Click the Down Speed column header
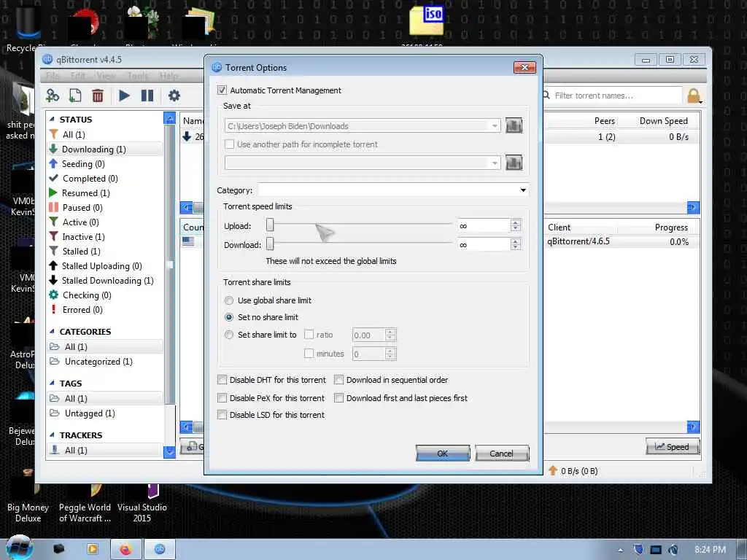Image resolution: width=747 pixels, height=560 pixels. (x=664, y=121)
